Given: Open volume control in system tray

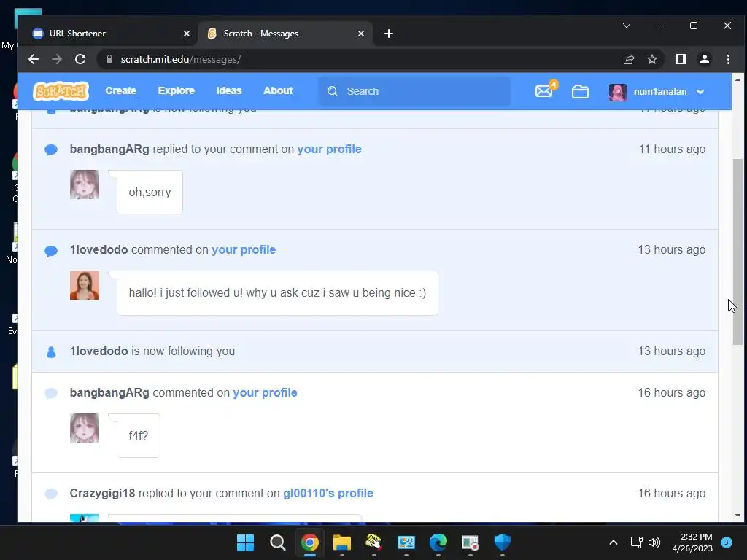Looking at the screenshot, I should [654, 542].
